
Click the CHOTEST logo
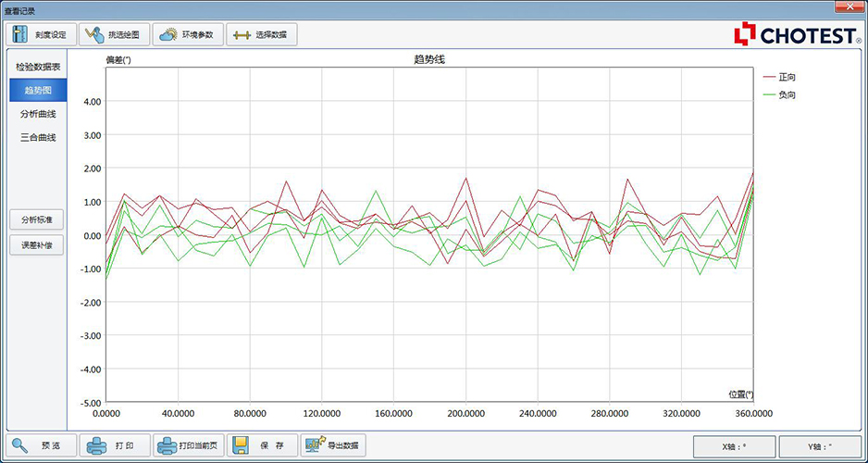(x=797, y=35)
